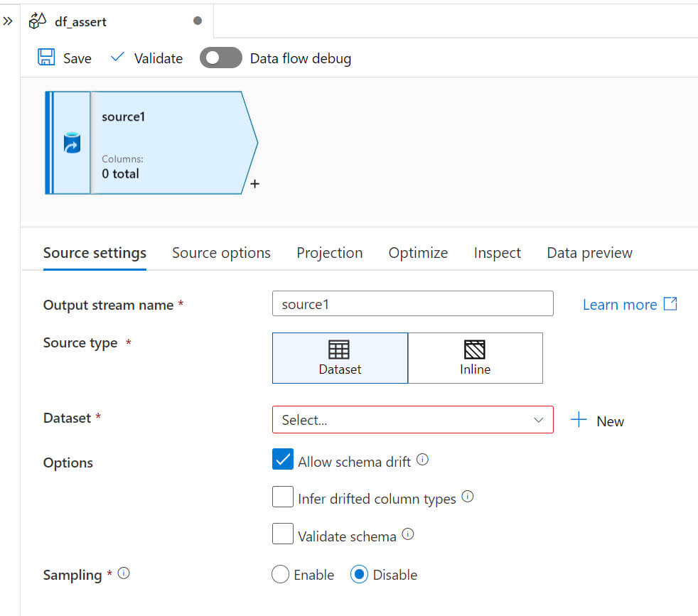Open the Dataset Select dropdown
The image size is (698, 616).
412,420
